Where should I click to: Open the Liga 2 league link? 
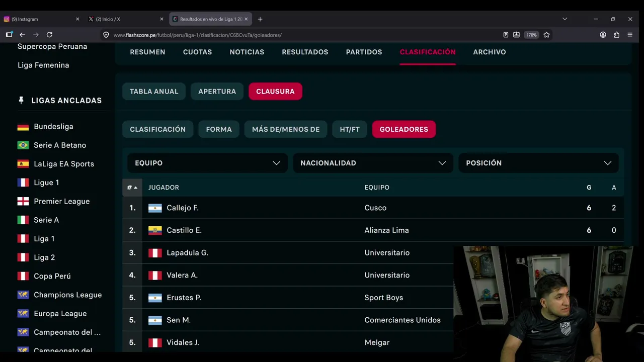(x=44, y=257)
